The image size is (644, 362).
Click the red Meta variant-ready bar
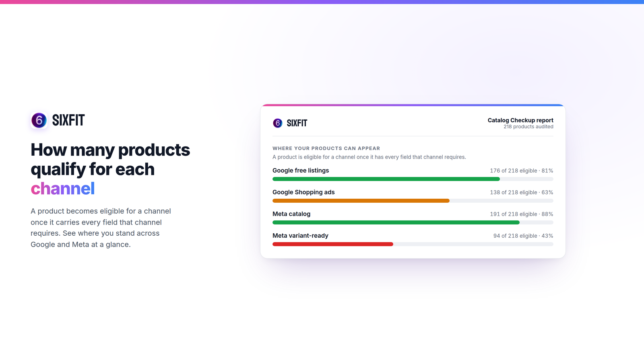click(x=333, y=244)
